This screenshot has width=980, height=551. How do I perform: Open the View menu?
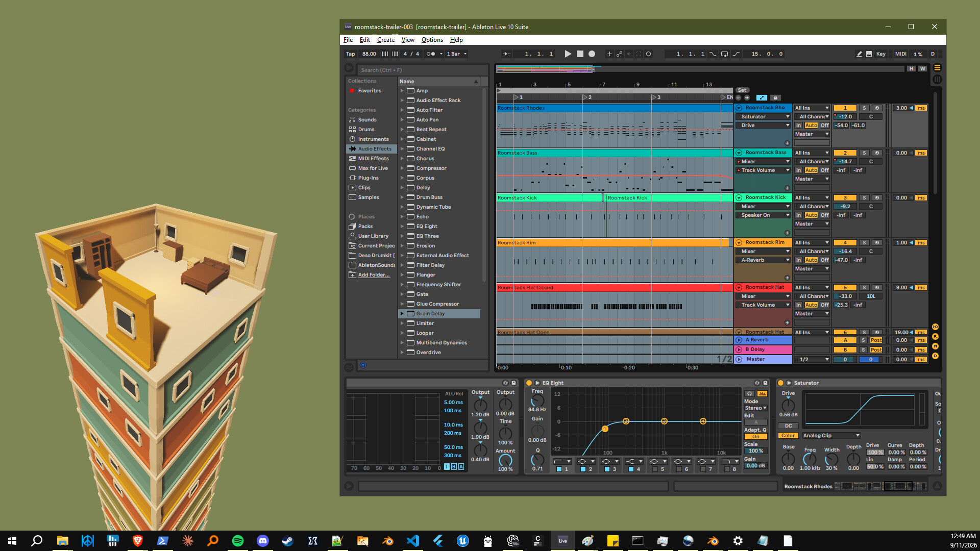pyautogui.click(x=408, y=40)
